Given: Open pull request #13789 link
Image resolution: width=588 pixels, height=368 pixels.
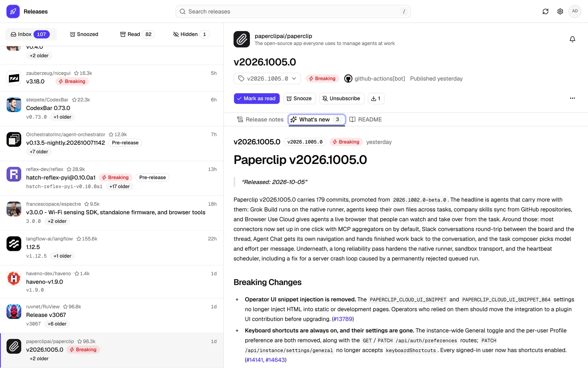Looking at the screenshot, I should [x=343, y=319].
